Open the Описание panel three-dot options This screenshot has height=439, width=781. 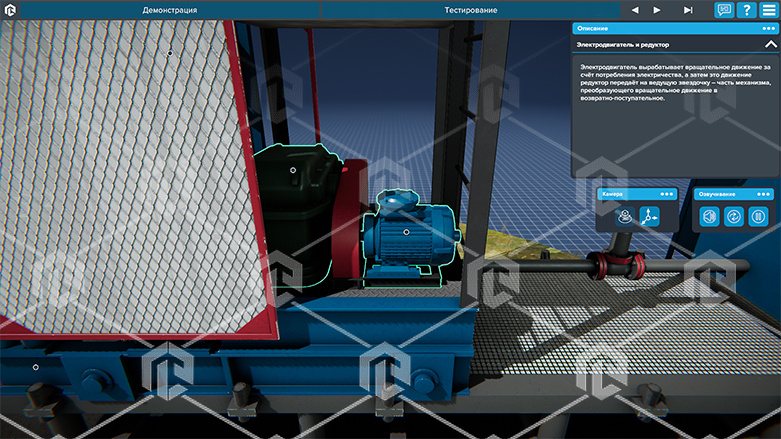point(768,28)
